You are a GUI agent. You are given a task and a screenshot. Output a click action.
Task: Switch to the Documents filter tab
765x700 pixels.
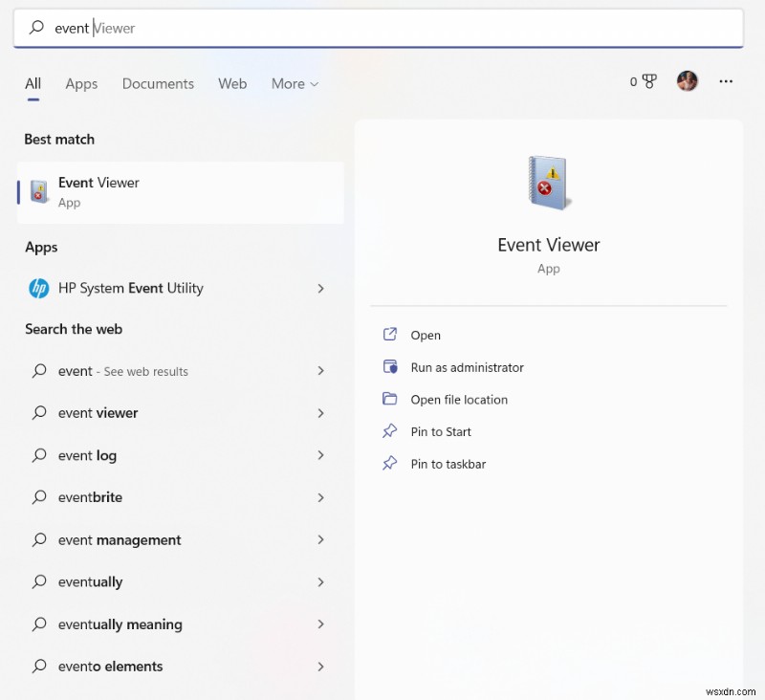[x=158, y=84]
